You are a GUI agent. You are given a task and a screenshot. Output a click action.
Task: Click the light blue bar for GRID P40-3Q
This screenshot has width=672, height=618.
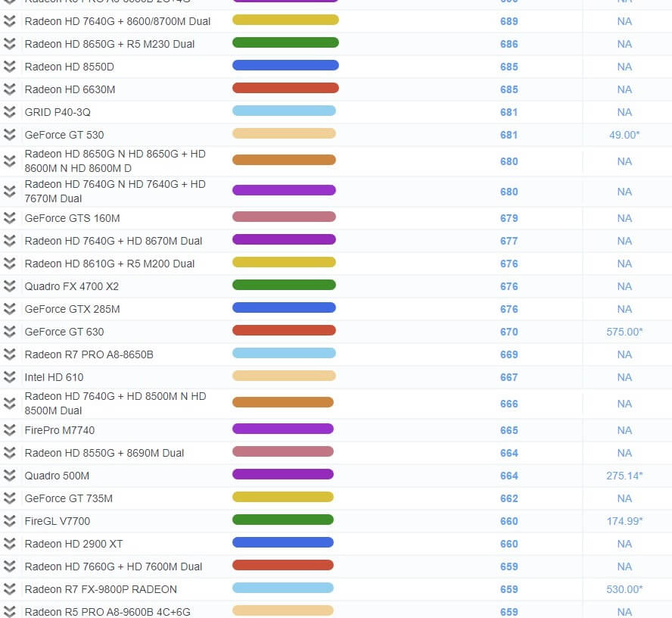(284, 111)
